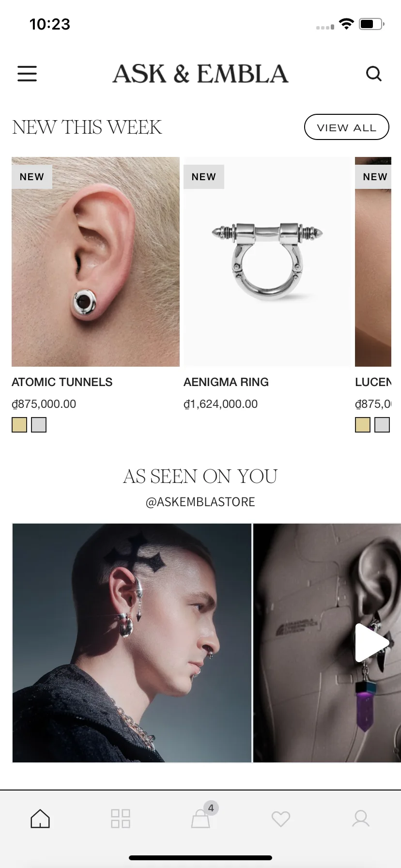
Task: Tap the Atomic Tunnels title
Action: 62,382
